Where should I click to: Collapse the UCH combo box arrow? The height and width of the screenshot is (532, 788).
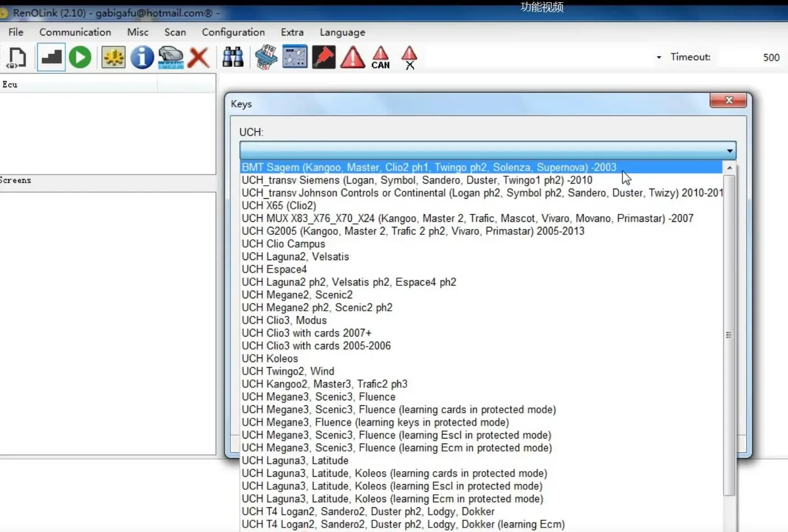[729, 150]
